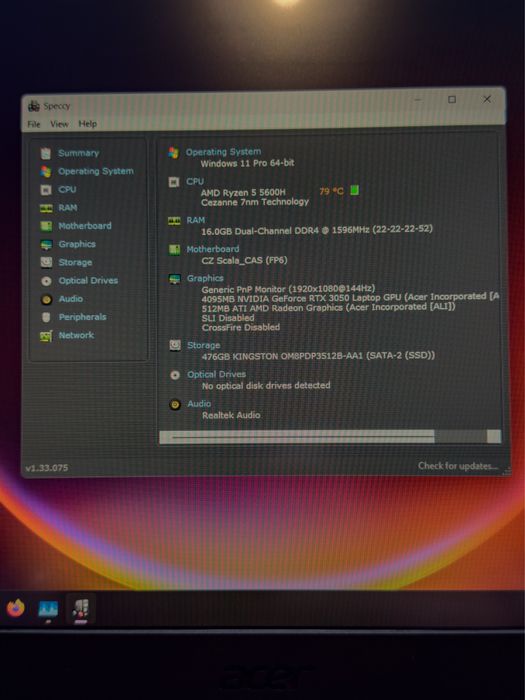Click the AMD Radeon Graphics line
The height and width of the screenshot is (700, 525).
[328, 308]
